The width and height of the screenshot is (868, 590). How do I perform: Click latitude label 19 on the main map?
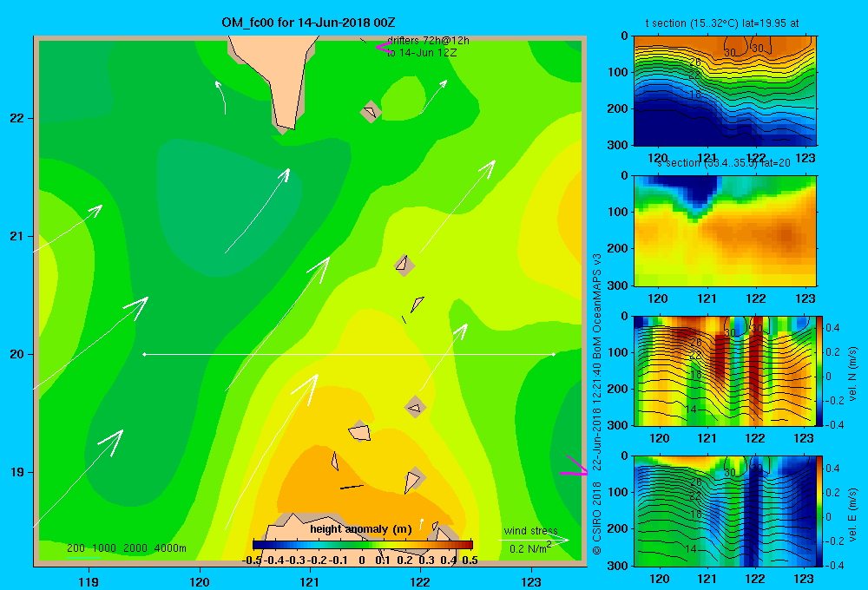click(x=16, y=472)
